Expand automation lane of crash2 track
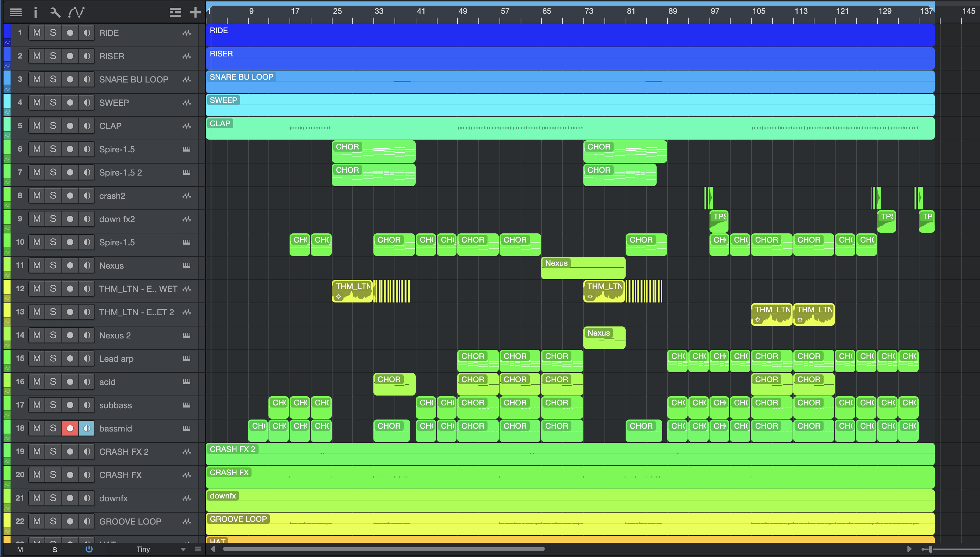The image size is (980, 557). pyautogui.click(x=7, y=206)
